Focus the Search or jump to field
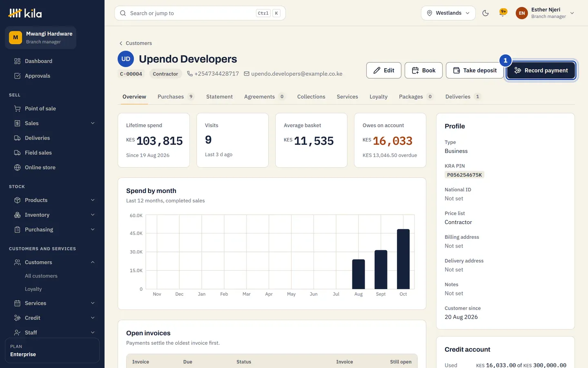588x368 pixels. 200,13
